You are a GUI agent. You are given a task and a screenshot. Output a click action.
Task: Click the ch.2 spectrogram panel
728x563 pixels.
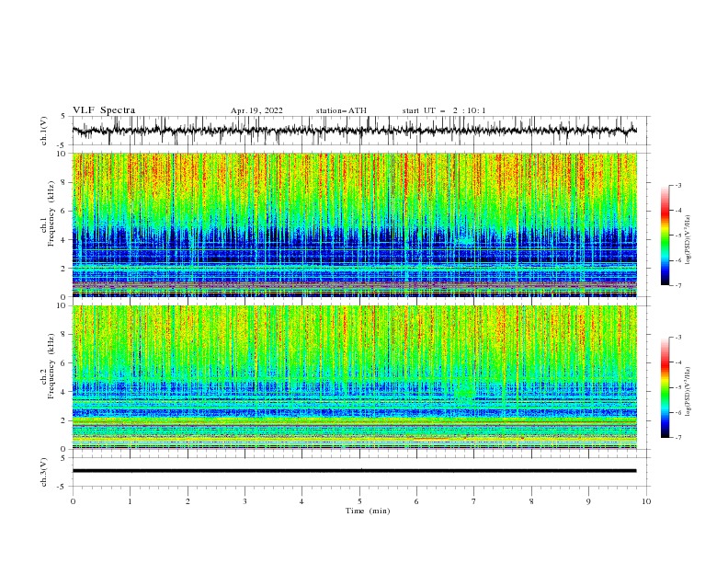point(354,377)
